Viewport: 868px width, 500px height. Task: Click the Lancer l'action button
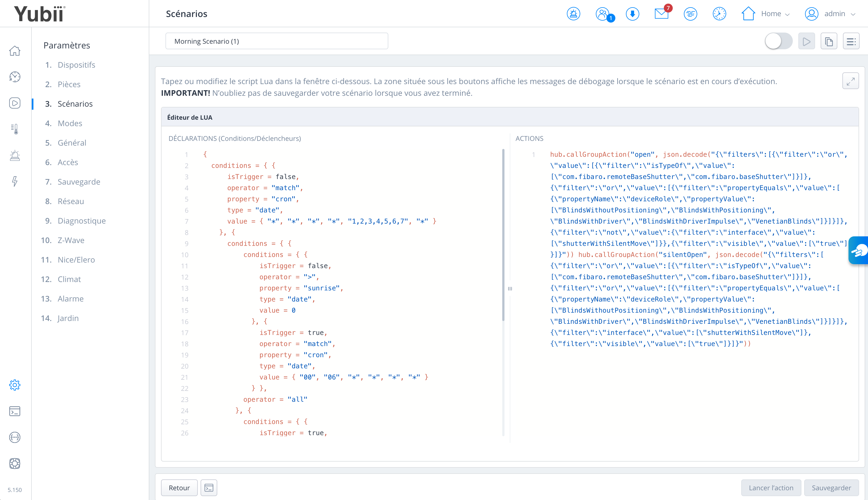click(x=771, y=488)
